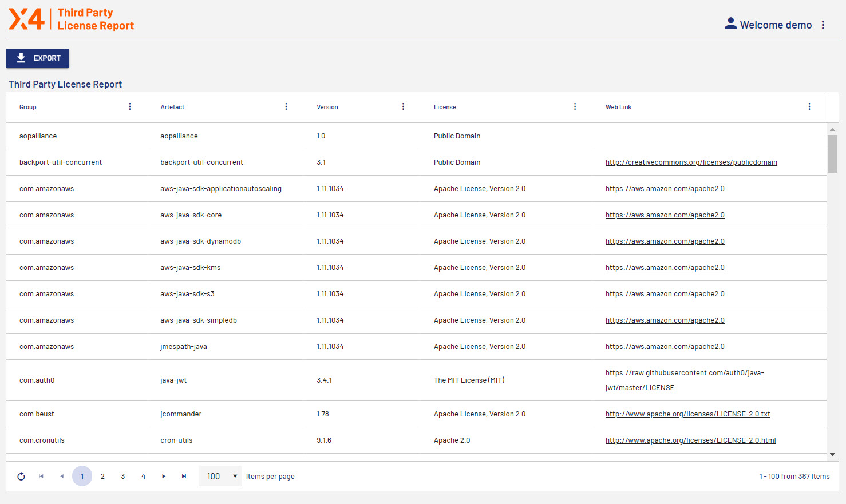Click the user profile icon
The height and width of the screenshot is (504, 846).
coord(730,24)
